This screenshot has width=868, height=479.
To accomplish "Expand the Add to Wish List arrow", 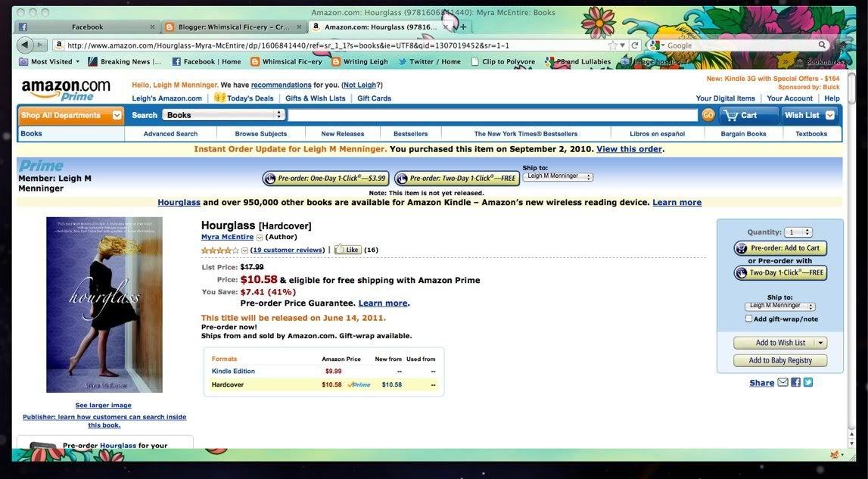I will click(820, 343).
